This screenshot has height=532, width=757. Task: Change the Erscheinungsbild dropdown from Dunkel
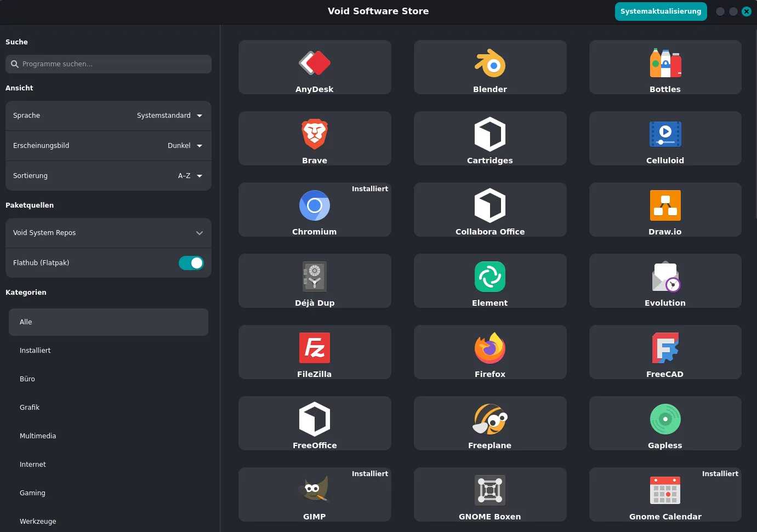click(x=185, y=146)
